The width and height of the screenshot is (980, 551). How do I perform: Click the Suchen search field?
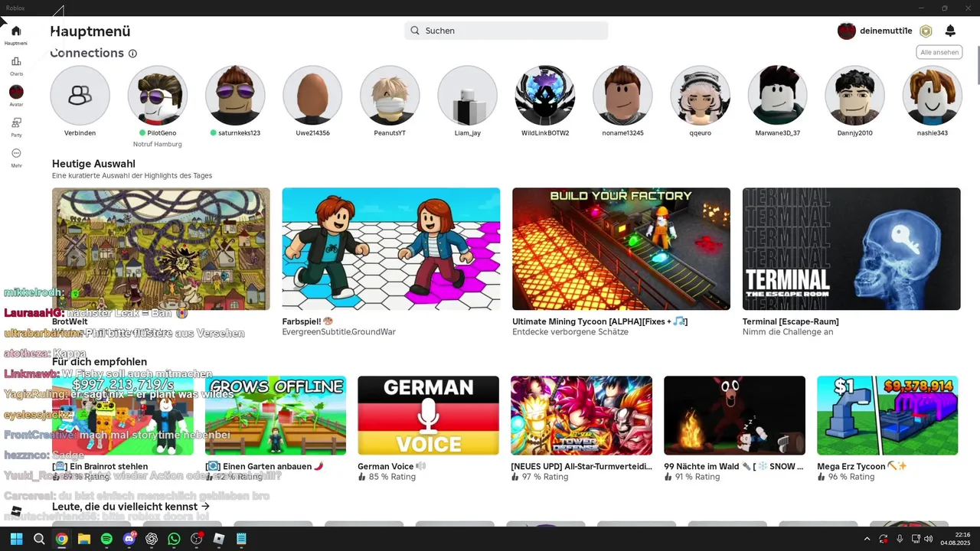tap(506, 31)
